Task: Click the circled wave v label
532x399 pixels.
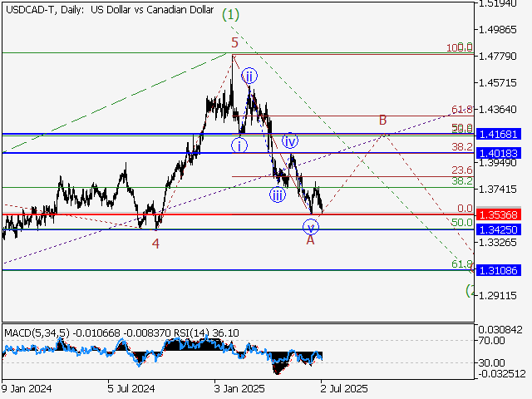Action: click(310, 226)
